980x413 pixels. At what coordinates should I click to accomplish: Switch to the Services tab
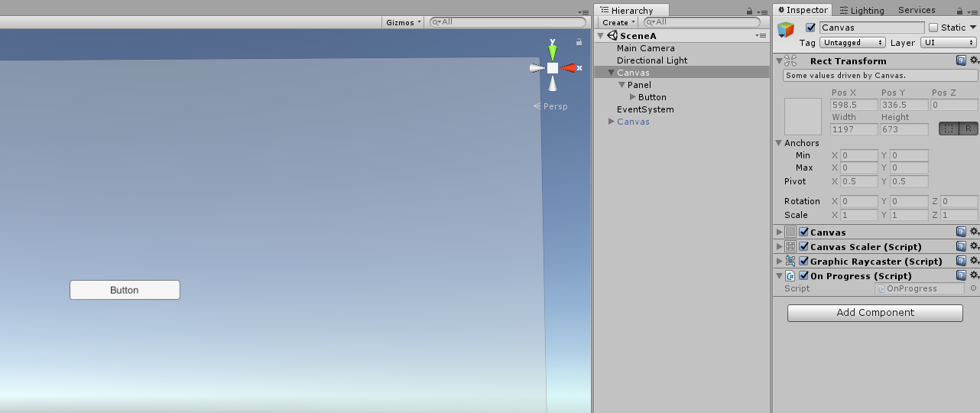click(x=917, y=11)
